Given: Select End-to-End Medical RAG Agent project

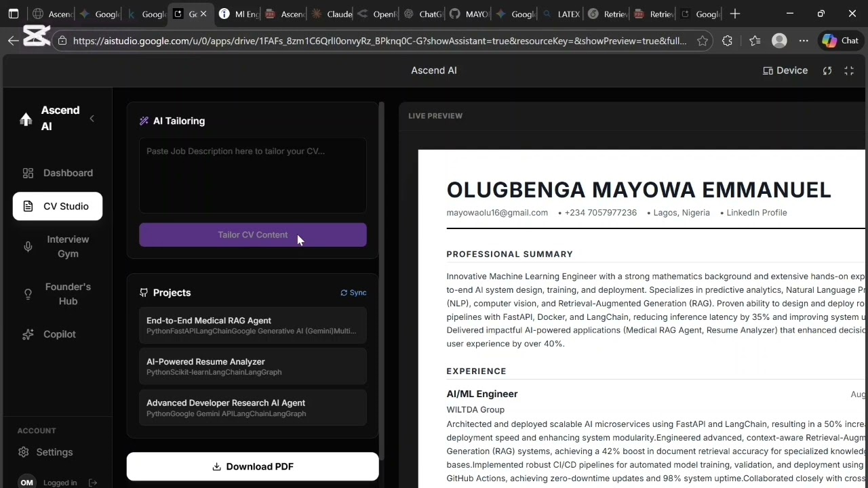Looking at the screenshot, I should pos(253,325).
